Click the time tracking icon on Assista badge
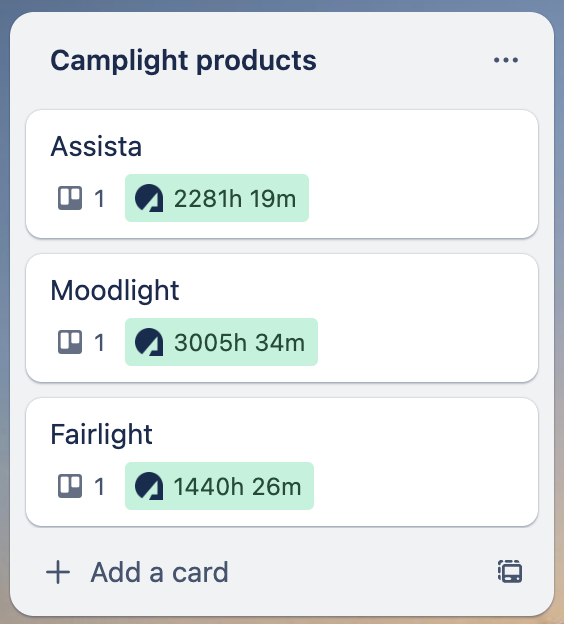This screenshot has width=564, height=624. click(x=149, y=198)
